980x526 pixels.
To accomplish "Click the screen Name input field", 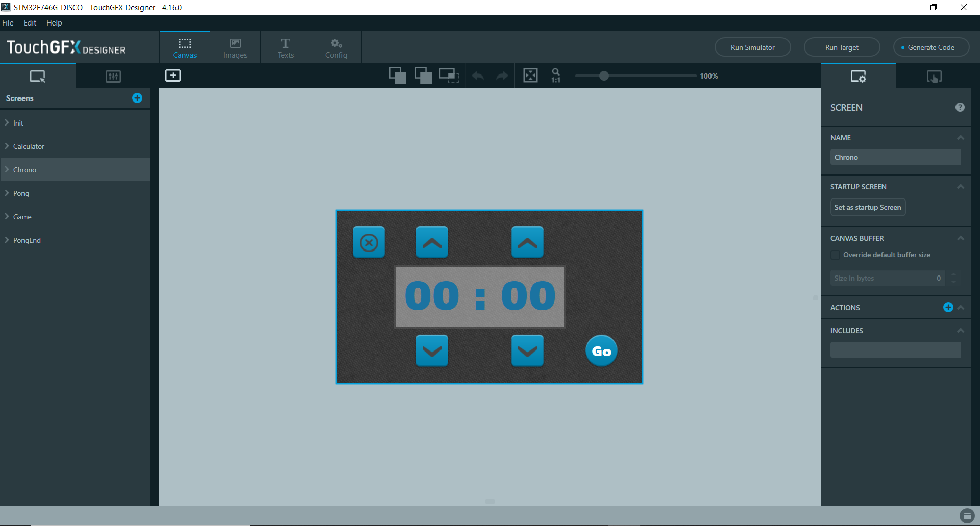I will [x=895, y=157].
